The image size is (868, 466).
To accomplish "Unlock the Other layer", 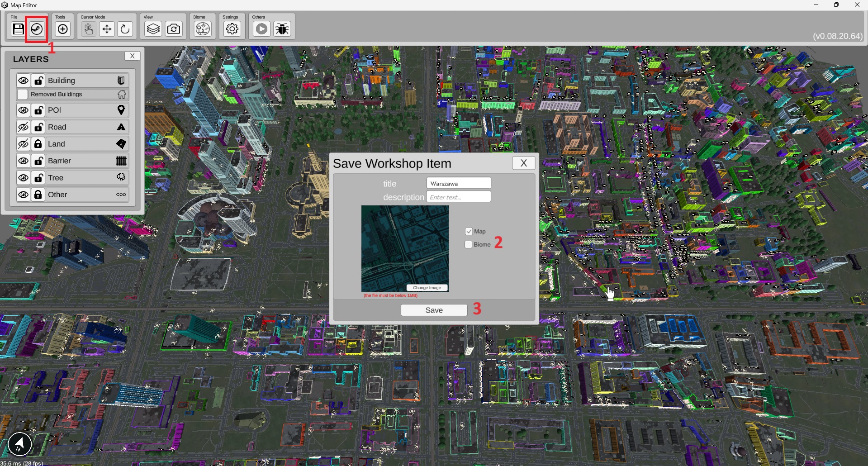I will 38,195.
